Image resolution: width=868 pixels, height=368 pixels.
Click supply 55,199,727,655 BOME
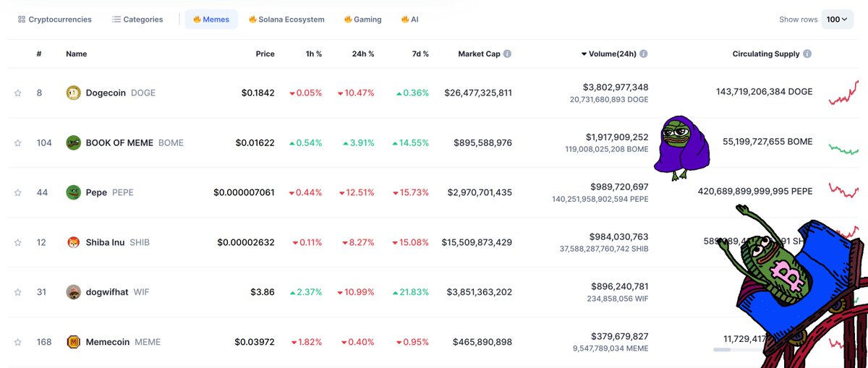point(767,142)
